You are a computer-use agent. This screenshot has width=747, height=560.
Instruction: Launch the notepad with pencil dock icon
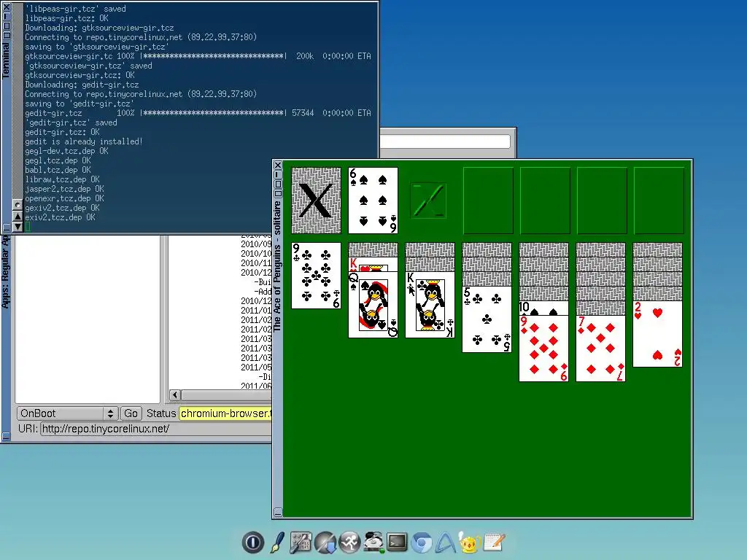click(494, 542)
